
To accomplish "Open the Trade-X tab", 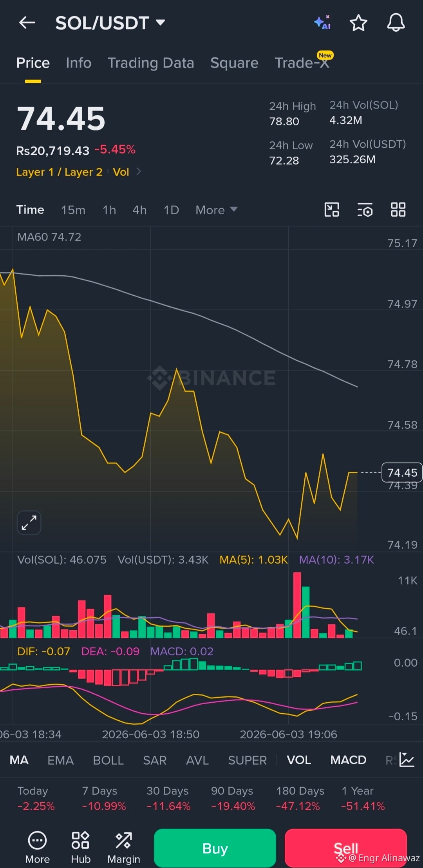I will (302, 63).
